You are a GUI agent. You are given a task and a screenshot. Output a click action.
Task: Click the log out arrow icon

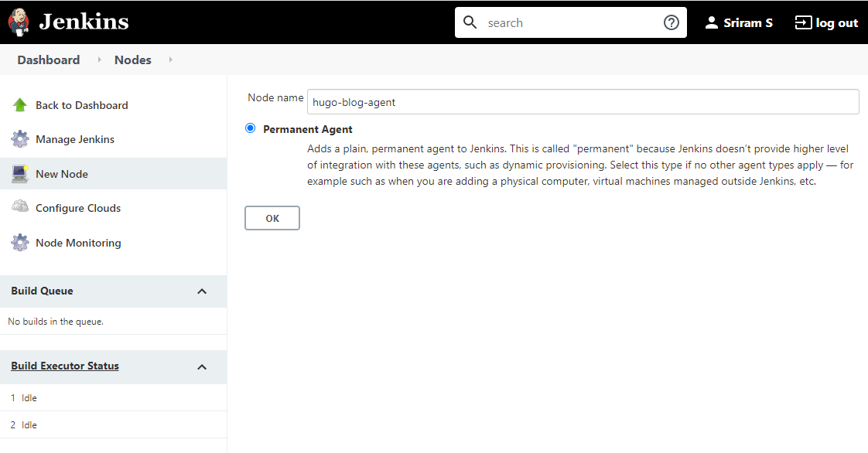803,22
